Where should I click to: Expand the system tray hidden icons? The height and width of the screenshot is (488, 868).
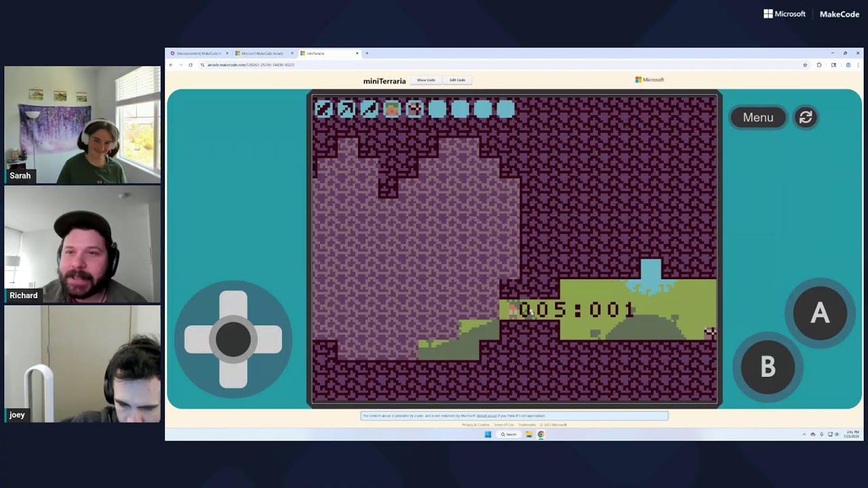804,434
